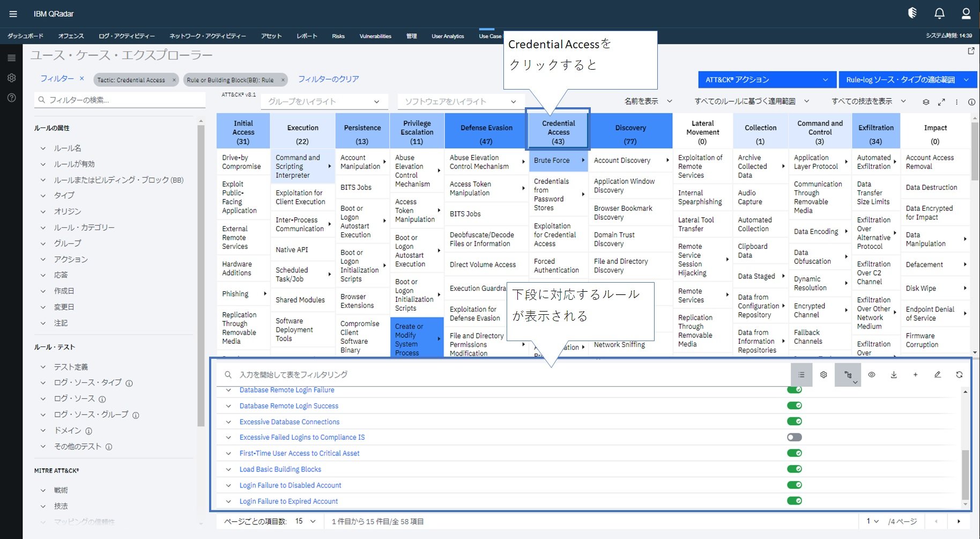The image size is (980, 539).
Task: Click info icon beside ログ・ソース・タイプ
Action: click(x=129, y=383)
